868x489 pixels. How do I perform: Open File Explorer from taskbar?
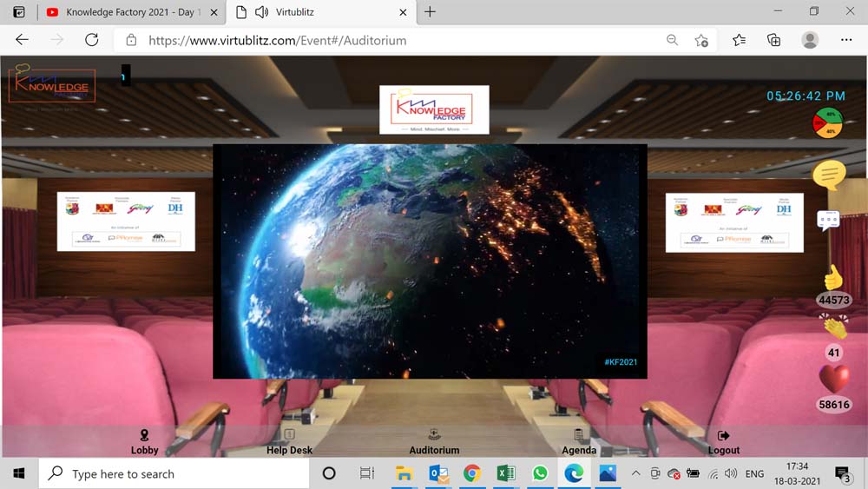tap(404, 473)
